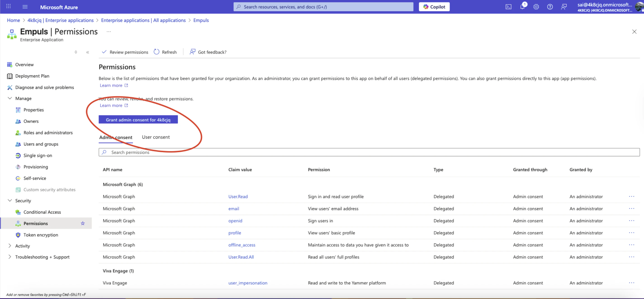This screenshot has height=299, width=644.
Task: Open the user_impersonation claim link
Action: pyautogui.click(x=248, y=283)
